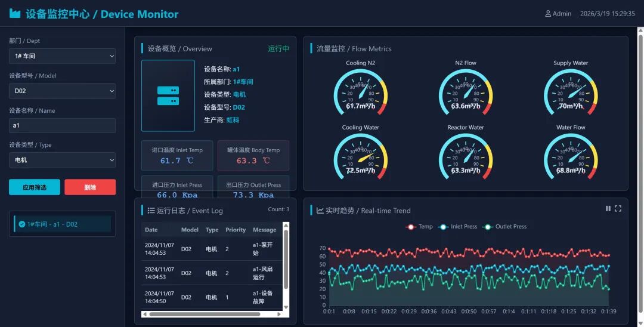Click the Event Log list icon
644x327 pixels.
pos(151,210)
